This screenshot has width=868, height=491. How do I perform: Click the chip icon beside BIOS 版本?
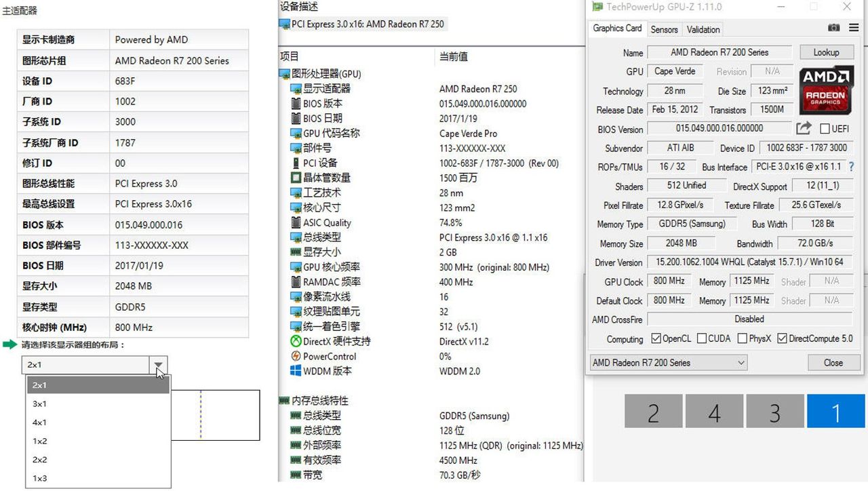click(296, 104)
